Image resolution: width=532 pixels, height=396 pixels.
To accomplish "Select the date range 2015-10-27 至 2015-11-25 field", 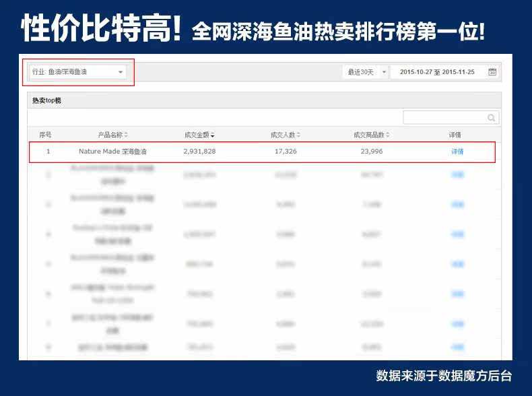I will click(x=437, y=72).
